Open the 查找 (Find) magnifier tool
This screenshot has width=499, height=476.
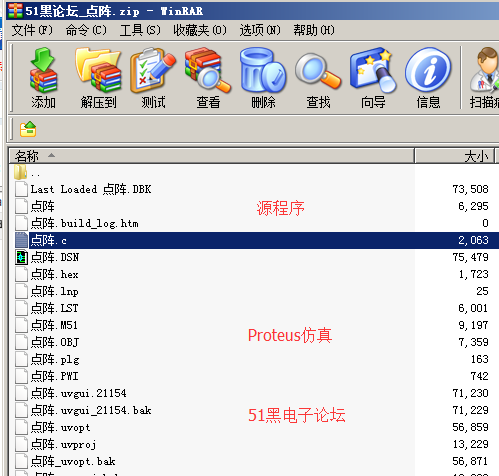(x=318, y=78)
